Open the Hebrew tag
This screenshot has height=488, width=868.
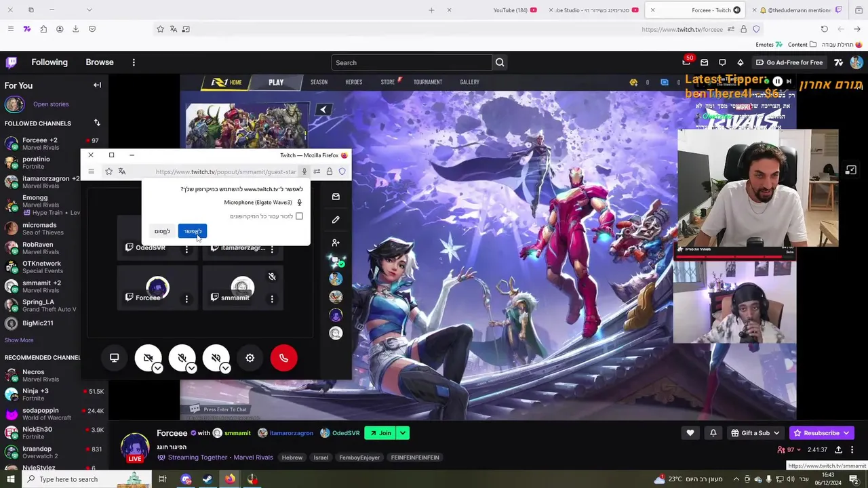click(292, 457)
